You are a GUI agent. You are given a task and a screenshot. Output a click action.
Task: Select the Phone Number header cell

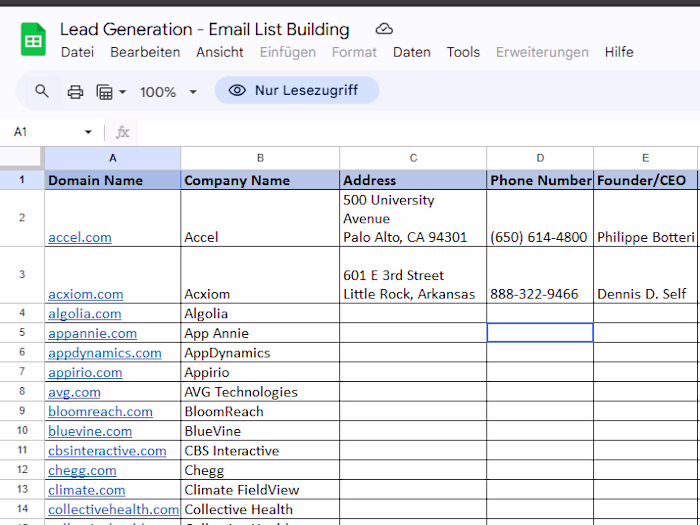coord(540,180)
